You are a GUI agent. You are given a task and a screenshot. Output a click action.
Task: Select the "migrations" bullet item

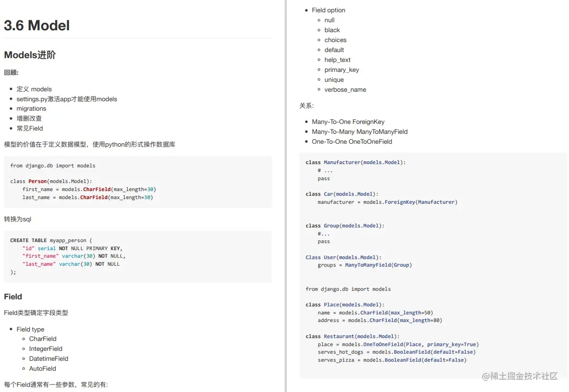click(31, 109)
